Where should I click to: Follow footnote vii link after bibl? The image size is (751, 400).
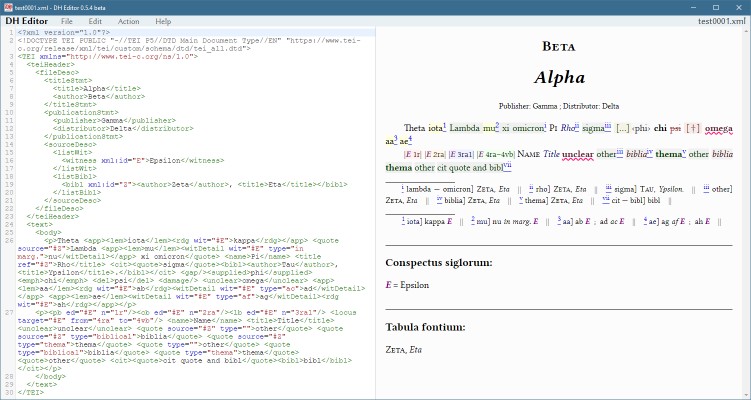point(507,166)
